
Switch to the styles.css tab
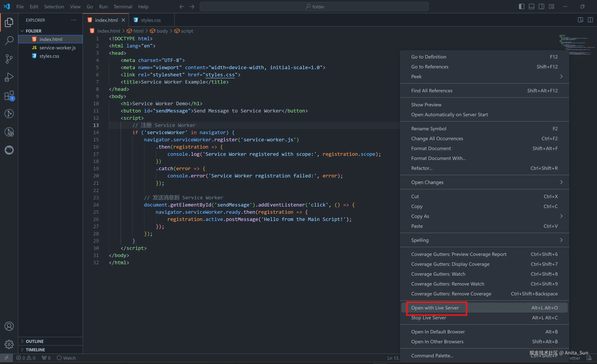[150, 20]
